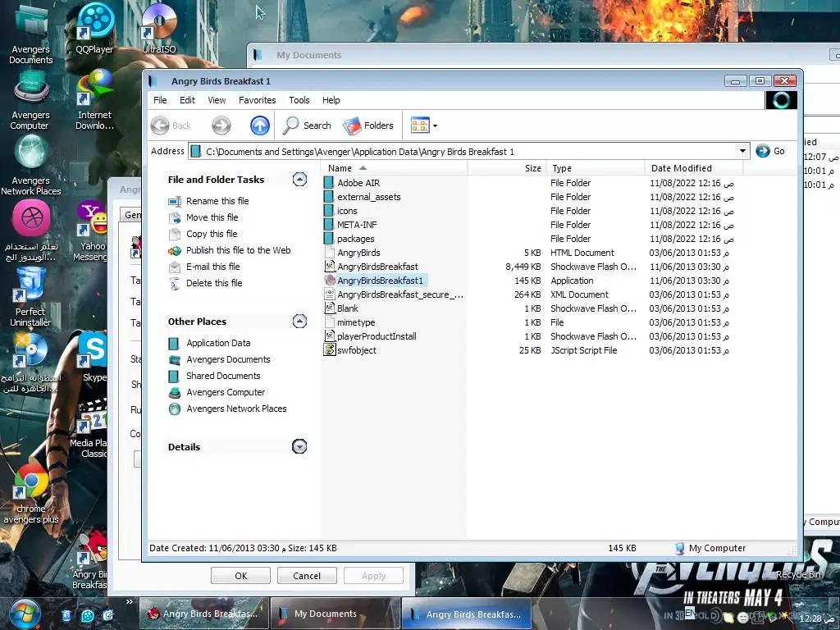Open the QQPlayer desktop shortcut

tap(95, 29)
